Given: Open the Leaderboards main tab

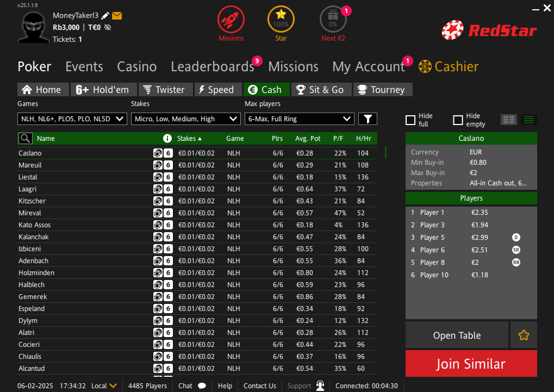Looking at the screenshot, I should [213, 66].
